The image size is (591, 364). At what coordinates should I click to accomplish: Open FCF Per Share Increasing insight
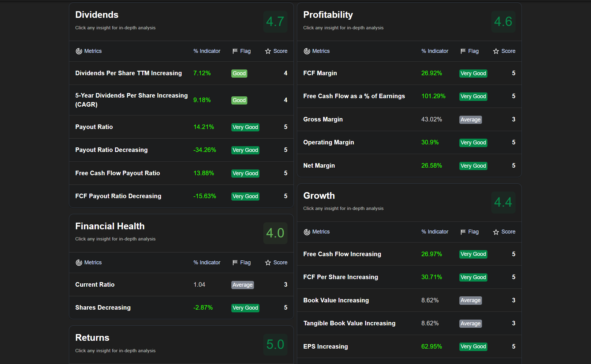point(409,277)
